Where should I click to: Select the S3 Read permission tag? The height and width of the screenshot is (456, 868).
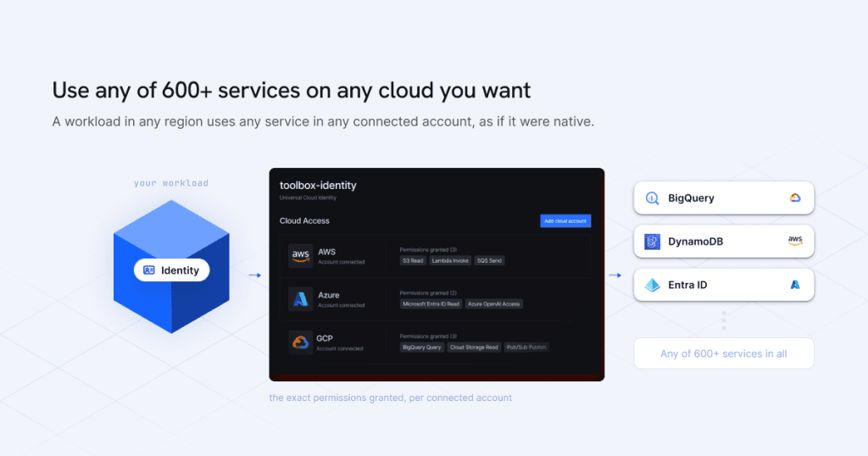[x=413, y=261]
